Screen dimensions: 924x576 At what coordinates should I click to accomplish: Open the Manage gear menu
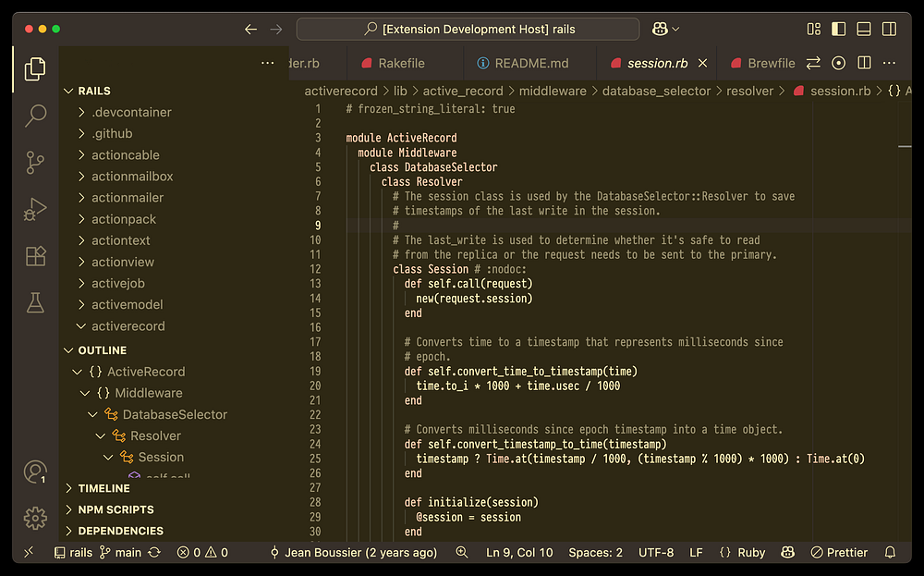(35, 517)
